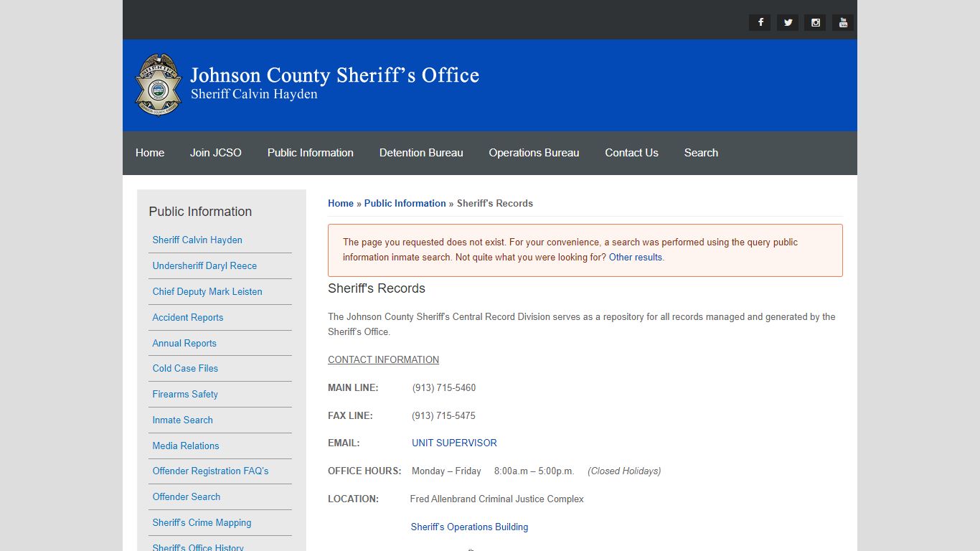Open Annual Reports sidebar link
This screenshot has width=980, height=551.
click(x=184, y=343)
